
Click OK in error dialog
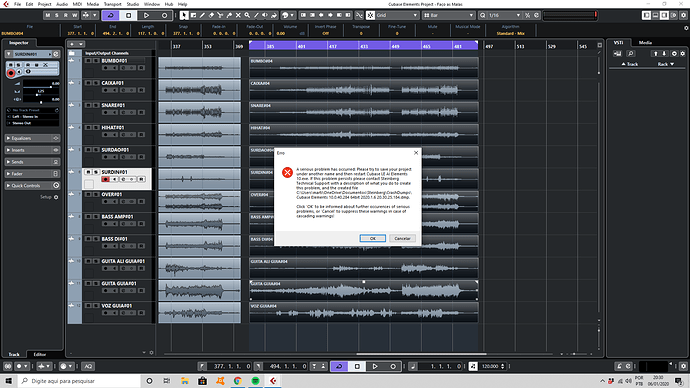372,238
